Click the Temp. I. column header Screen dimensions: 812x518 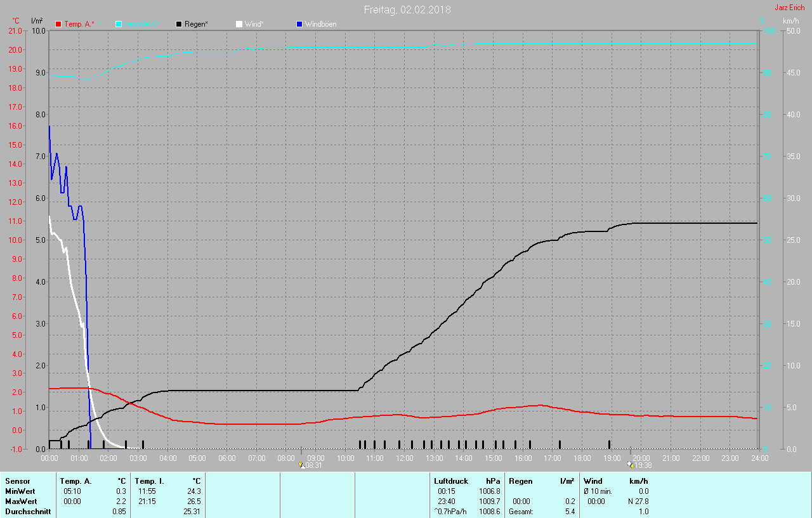pyautogui.click(x=149, y=481)
